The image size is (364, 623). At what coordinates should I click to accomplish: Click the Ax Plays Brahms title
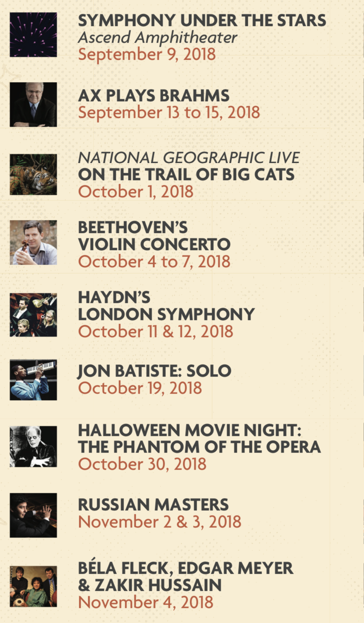(x=154, y=96)
